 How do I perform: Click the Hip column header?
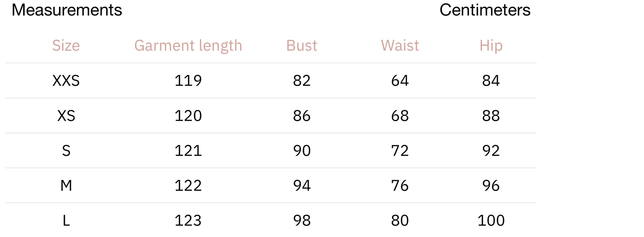point(491,46)
